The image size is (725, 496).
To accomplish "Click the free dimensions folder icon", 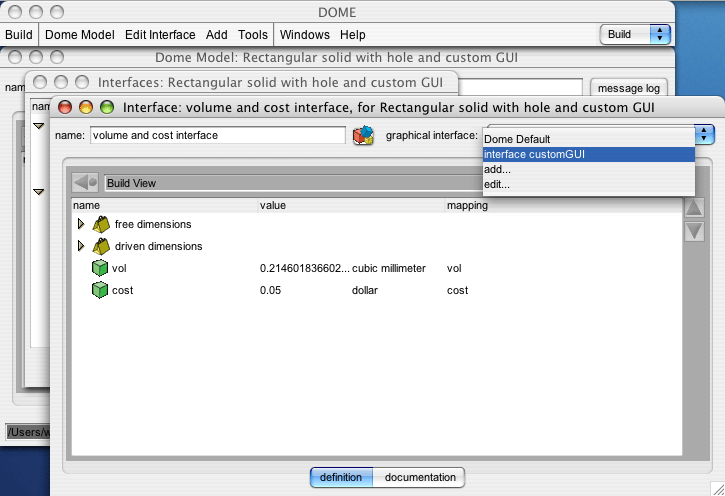I will [101, 224].
